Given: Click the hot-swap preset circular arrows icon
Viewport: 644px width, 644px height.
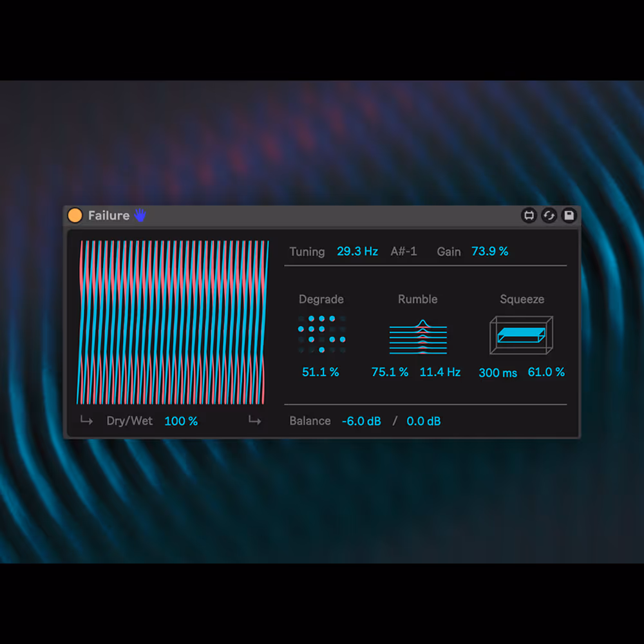Looking at the screenshot, I should (x=549, y=216).
